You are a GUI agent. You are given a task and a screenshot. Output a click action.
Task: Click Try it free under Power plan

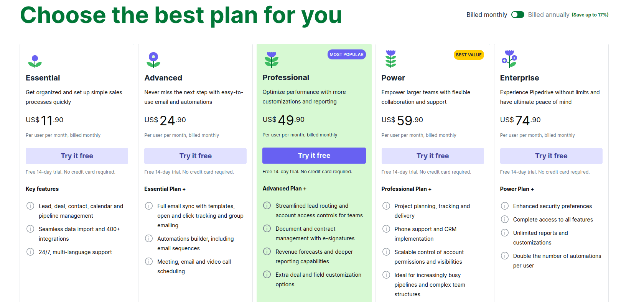pos(433,156)
